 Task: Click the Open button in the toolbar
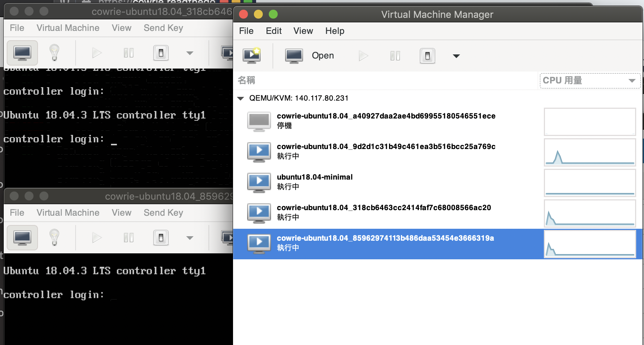[322, 56]
